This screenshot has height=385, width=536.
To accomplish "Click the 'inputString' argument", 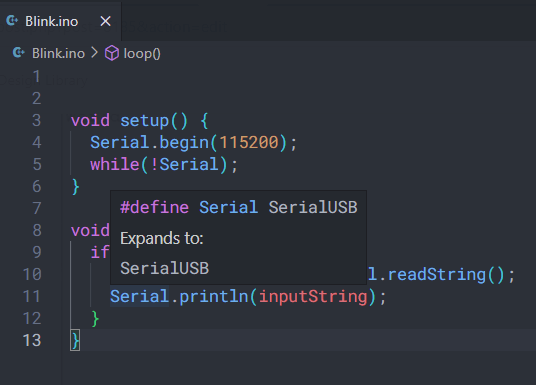I will point(313,297).
